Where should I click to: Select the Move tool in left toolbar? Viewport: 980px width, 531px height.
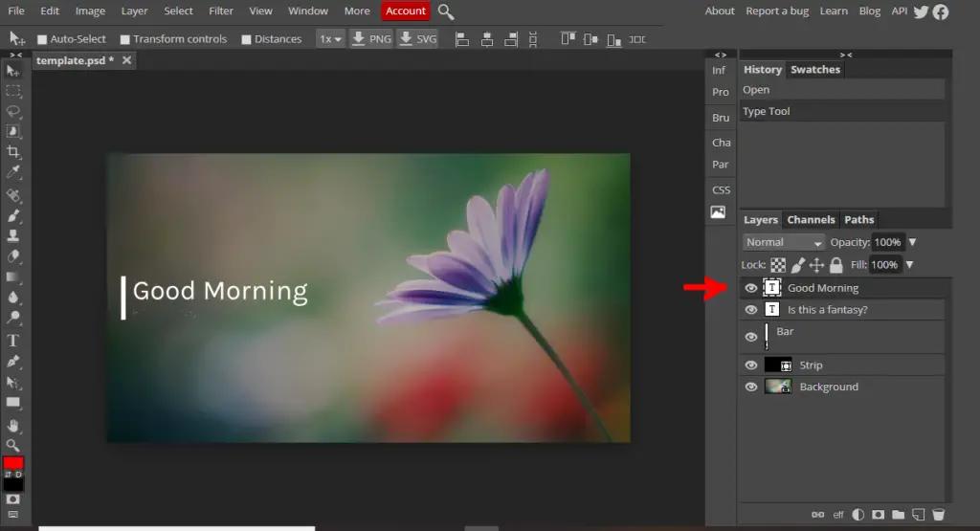(x=12, y=71)
